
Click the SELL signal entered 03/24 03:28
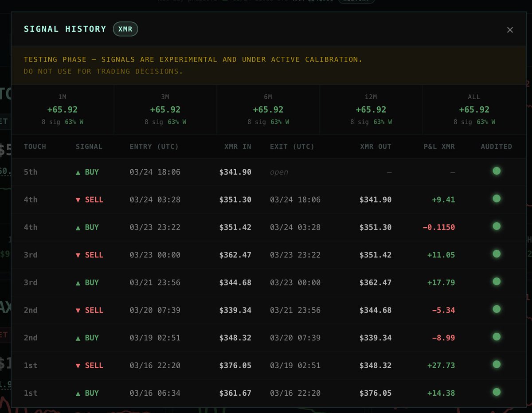click(x=90, y=200)
